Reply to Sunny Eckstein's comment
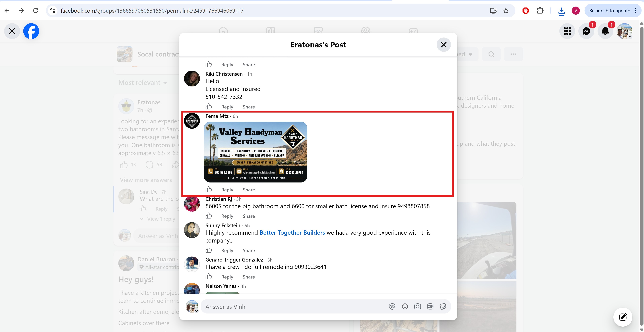 tap(227, 251)
